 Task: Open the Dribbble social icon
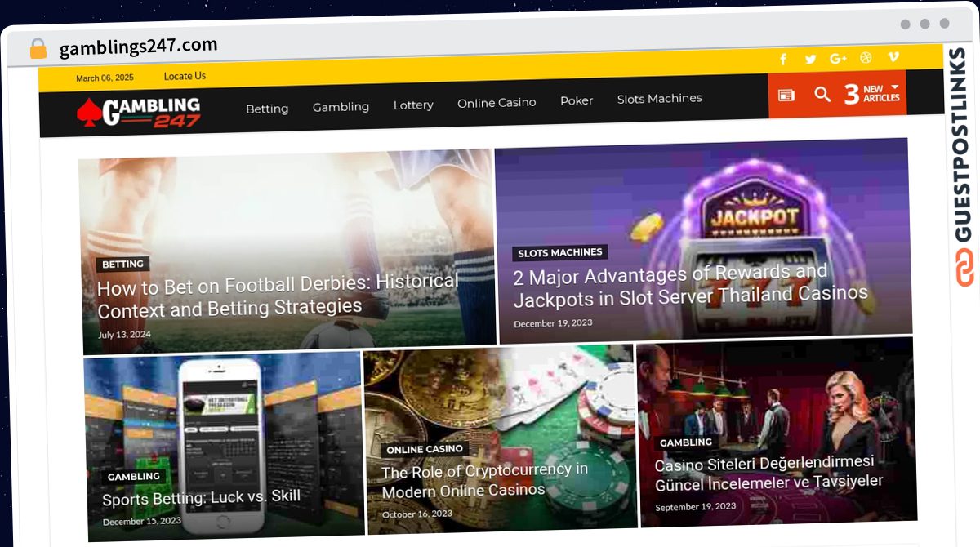tap(866, 57)
